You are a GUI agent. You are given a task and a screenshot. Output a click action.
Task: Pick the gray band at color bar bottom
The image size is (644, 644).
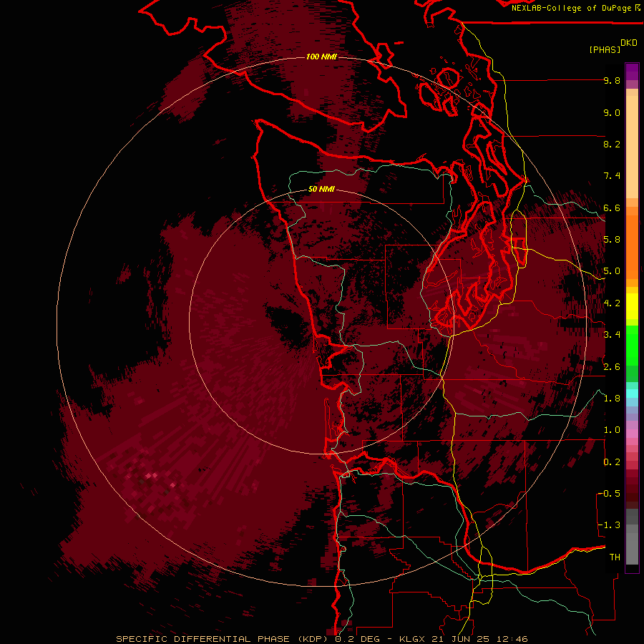(x=632, y=546)
